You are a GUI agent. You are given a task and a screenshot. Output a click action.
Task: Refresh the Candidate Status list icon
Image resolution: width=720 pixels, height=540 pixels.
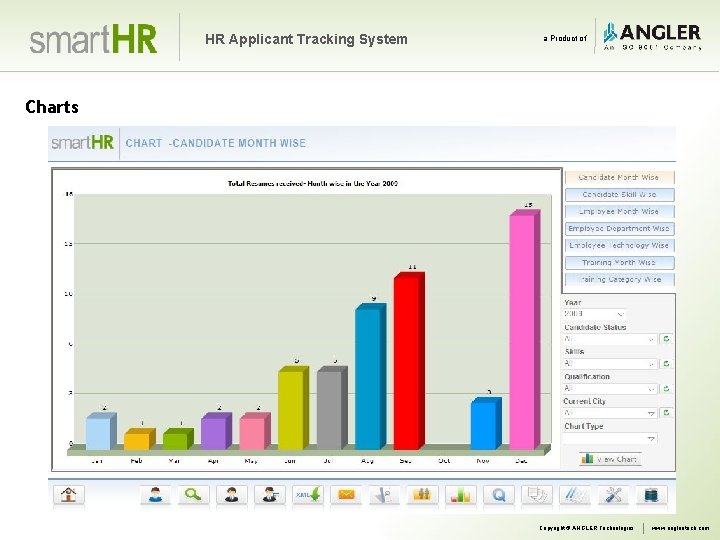[666, 339]
